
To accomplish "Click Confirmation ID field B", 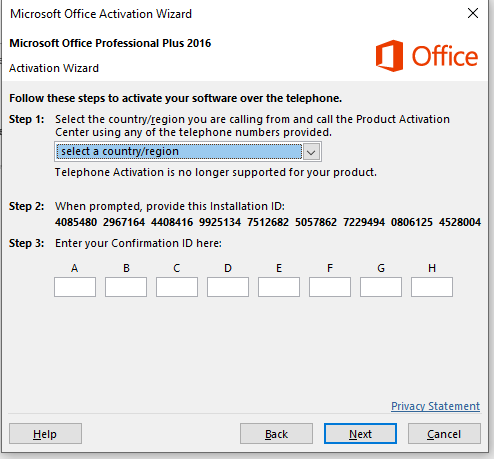I will (x=126, y=287).
